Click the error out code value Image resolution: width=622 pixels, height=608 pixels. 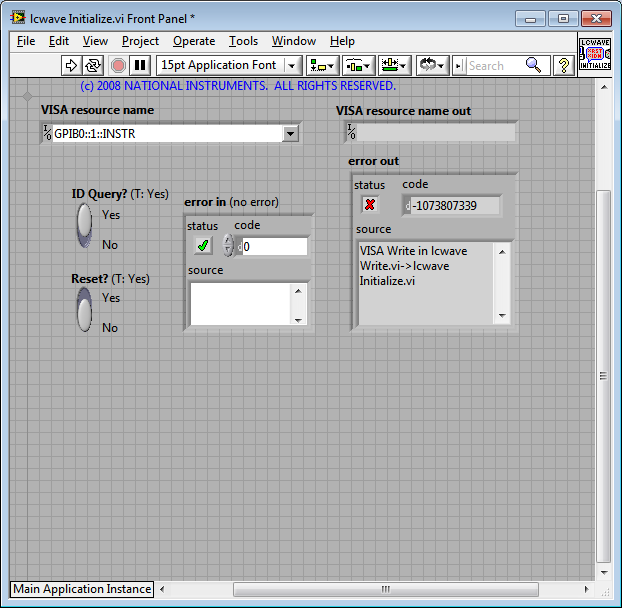pyautogui.click(x=455, y=206)
